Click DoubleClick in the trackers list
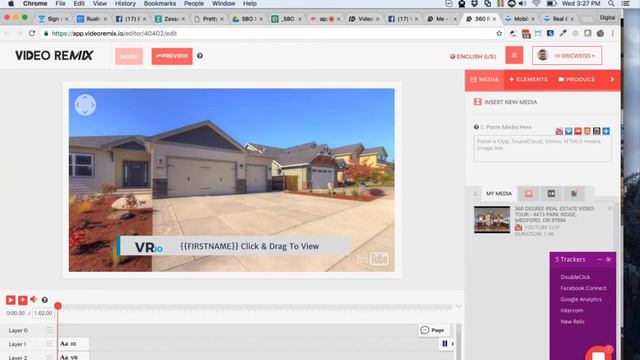The width and height of the screenshot is (640, 360). click(575, 277)
